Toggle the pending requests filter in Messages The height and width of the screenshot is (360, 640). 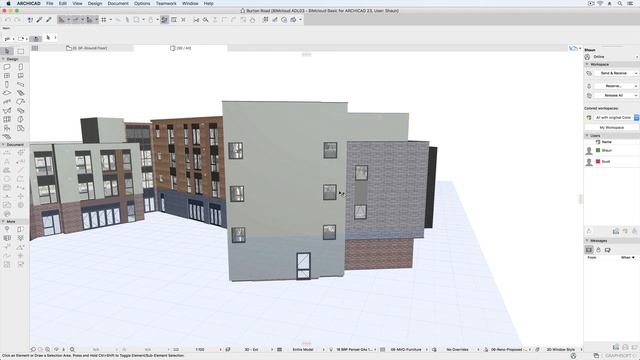coord(598,250)
